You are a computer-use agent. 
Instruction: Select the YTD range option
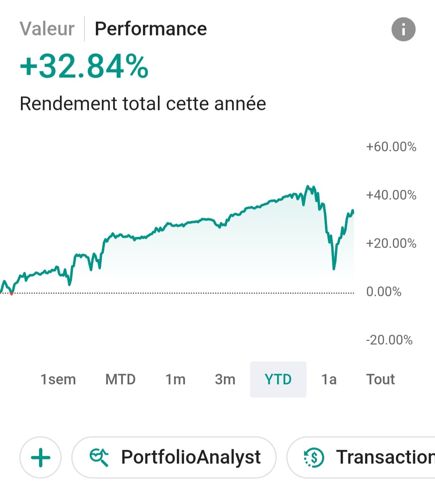(278, 379)
